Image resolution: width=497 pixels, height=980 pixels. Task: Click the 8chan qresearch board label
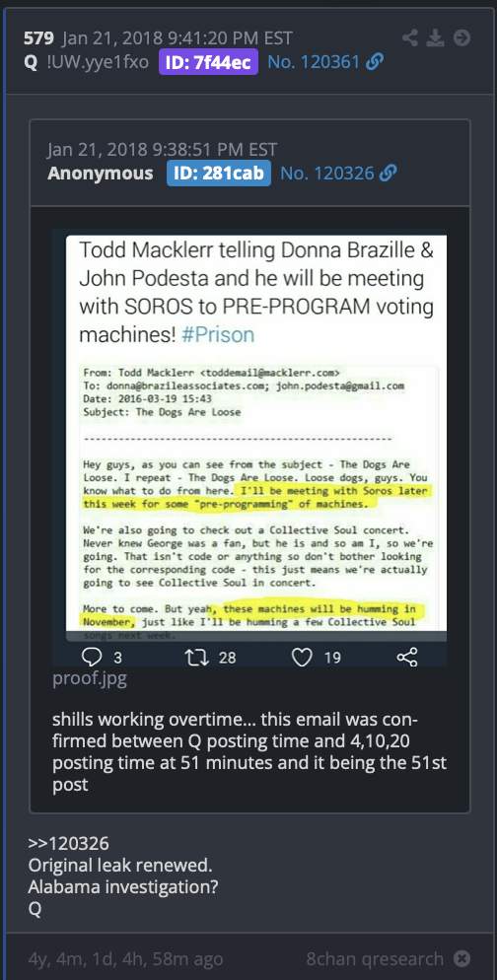coord(375,958)
